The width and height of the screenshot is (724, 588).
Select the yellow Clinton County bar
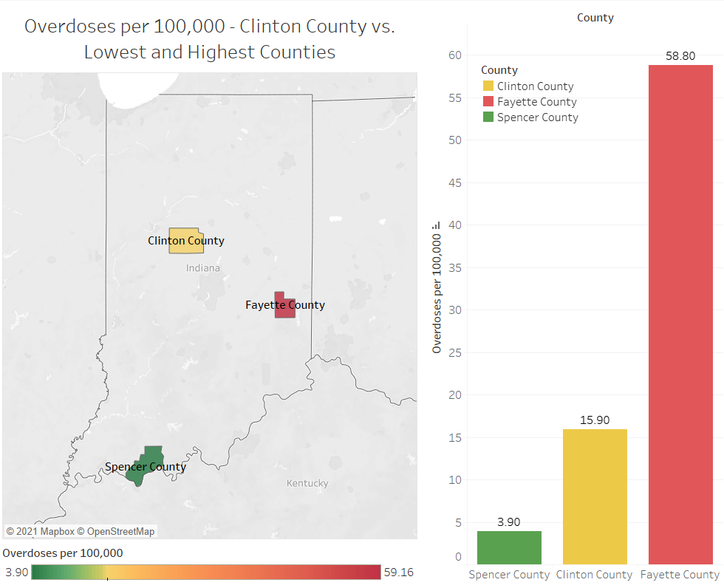coord(595,496)
